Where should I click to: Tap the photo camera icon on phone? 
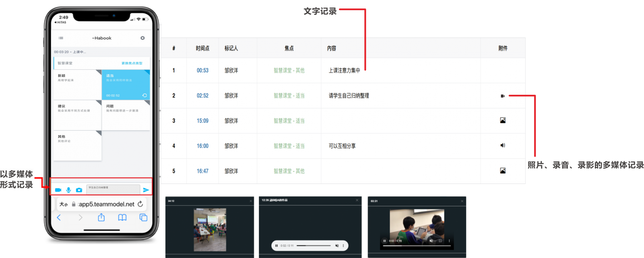point(79,190)
